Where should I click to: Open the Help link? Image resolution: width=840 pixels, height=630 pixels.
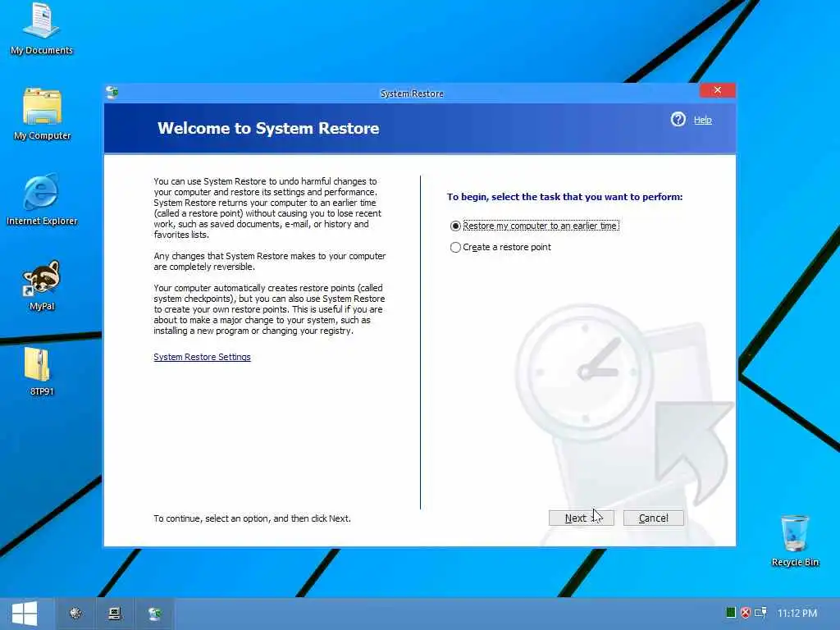coord(702,120)
